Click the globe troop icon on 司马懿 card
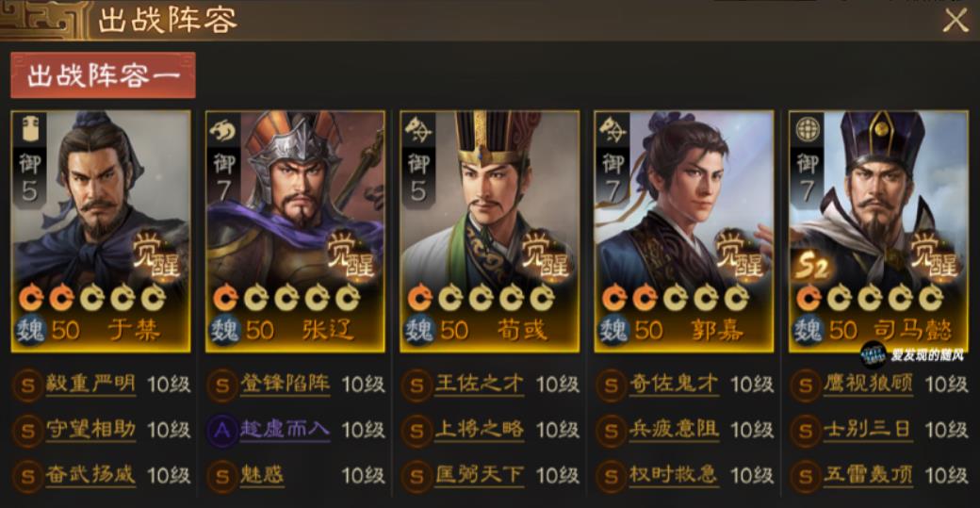 (808, 130)
